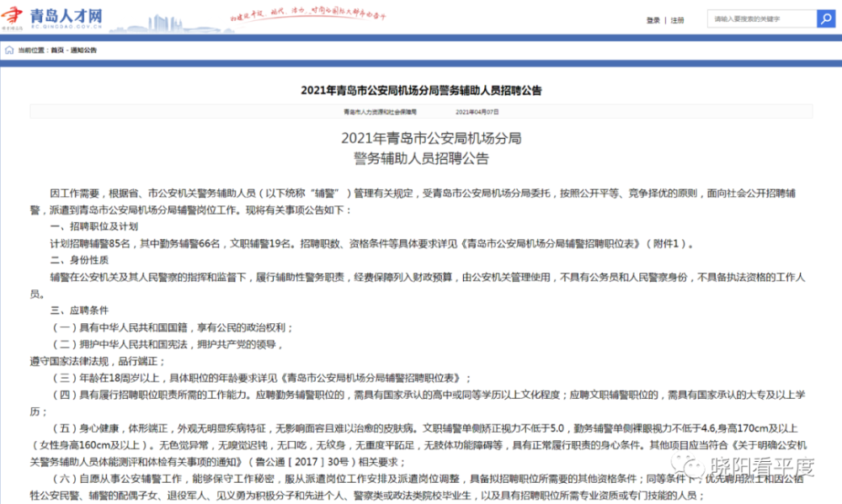The height and width of the screenshot is (504, 842).
Task: Go to 首页 in the breadcrumb
Action: 57,50
